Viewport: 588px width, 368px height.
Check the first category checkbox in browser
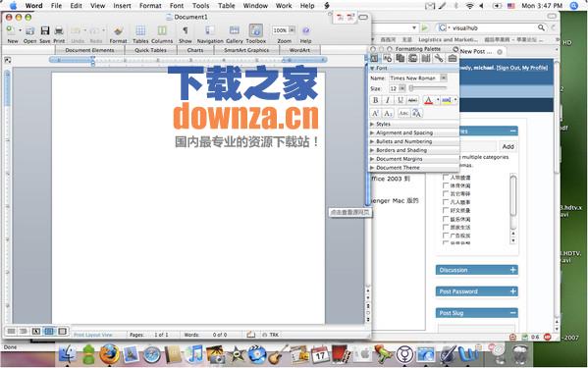[x=446, y=178]
